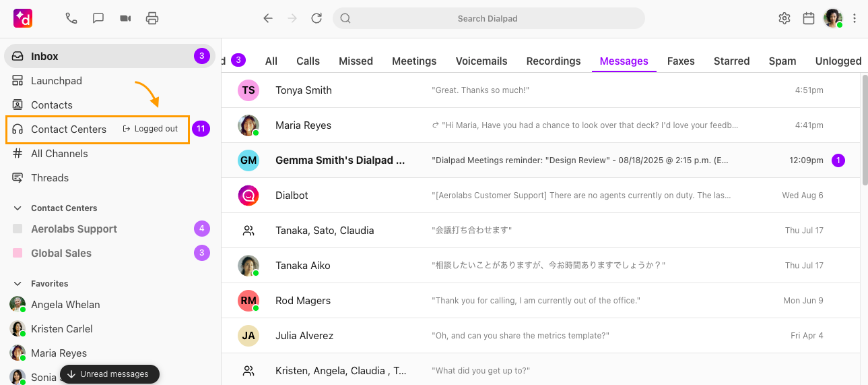Click the Contact Centers 11 badge
Image resolution: width=868 pixels, height=385 pixels.
[x=201, y=129]
